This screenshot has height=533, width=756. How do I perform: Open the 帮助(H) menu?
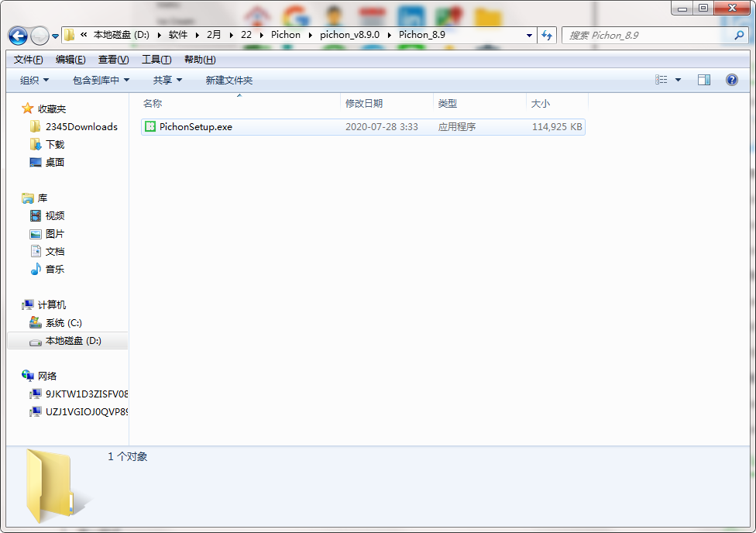200,60
